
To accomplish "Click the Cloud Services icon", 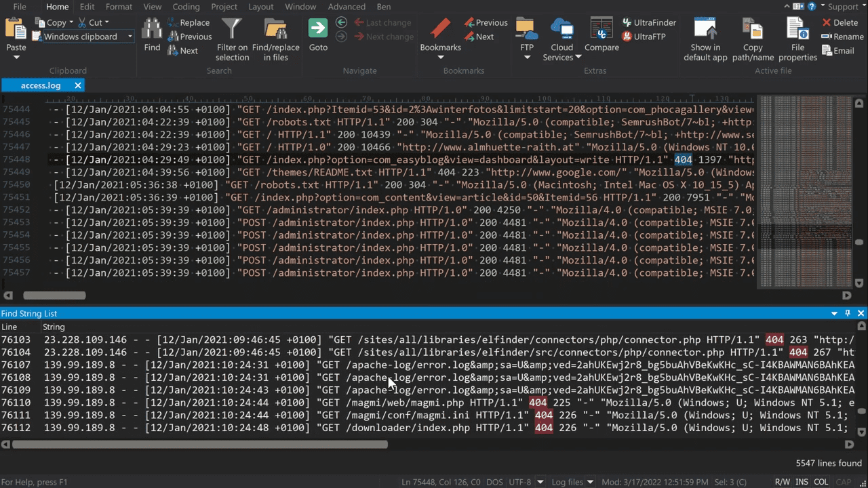I will (x=562, y=29).
